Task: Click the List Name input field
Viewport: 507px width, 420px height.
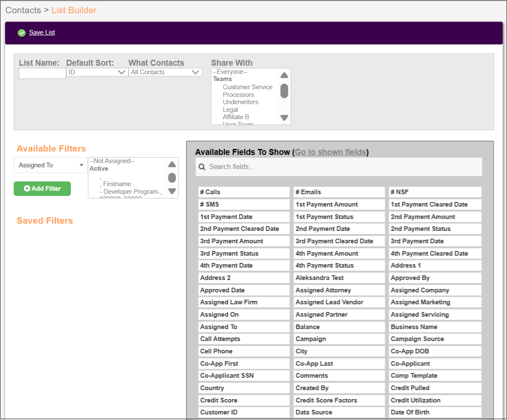Action: 42,73
